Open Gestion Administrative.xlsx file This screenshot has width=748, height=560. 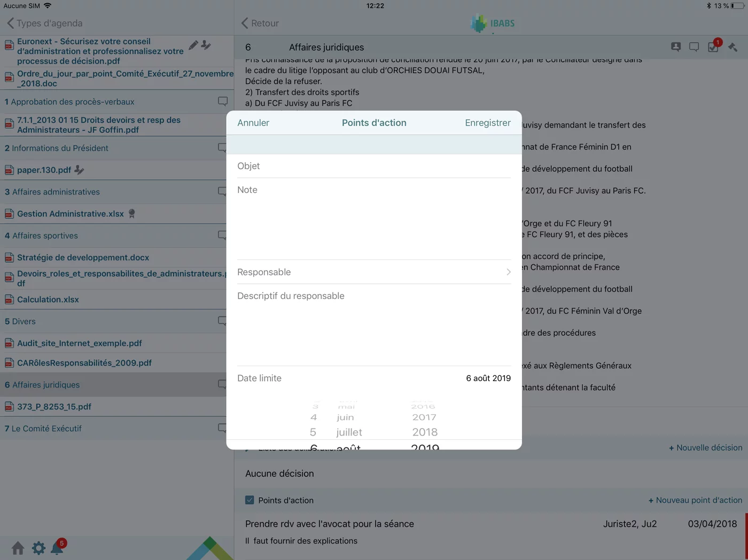(x=71, y=214)
